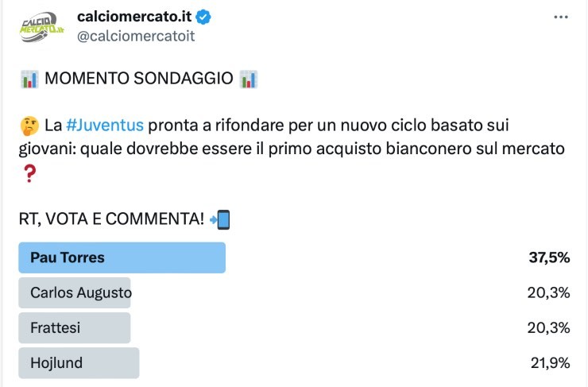Click the bar chart emoji before MOMENTO SONDAGGIO
Screen dimensions: 588x387
click(x=29, y=79)
